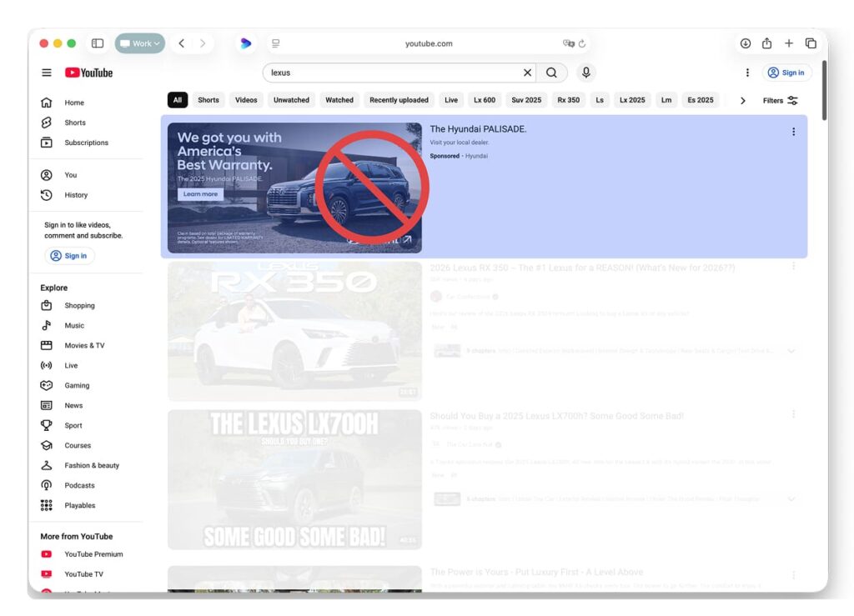Activate voice search with microphone icon
This screenshot has height=616, width=854.
[586, 73]
